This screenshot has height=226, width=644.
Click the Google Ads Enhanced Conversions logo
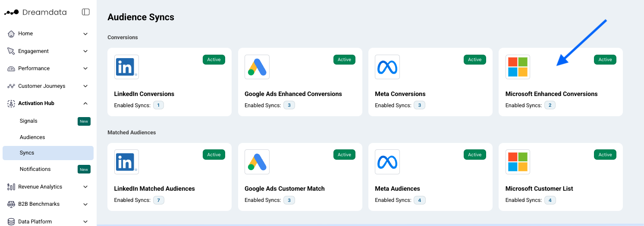[x=257, y=67]
